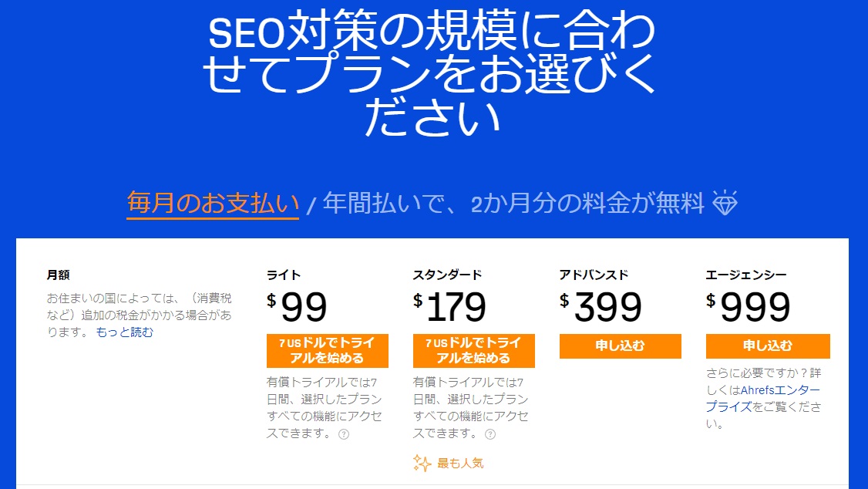Screen dimensions: 868x489
Task: Click the help icon under ライト trial text
Action: [x=344, y=434]
